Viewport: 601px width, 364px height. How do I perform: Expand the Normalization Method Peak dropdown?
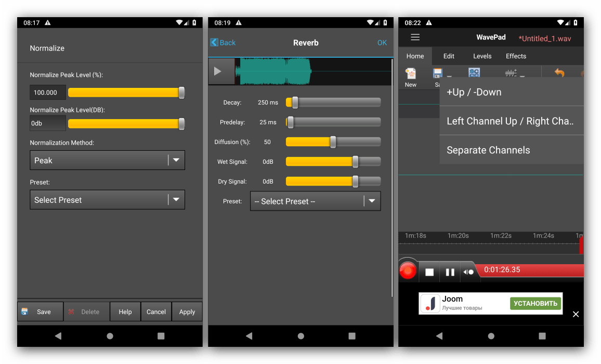[107, 161]
